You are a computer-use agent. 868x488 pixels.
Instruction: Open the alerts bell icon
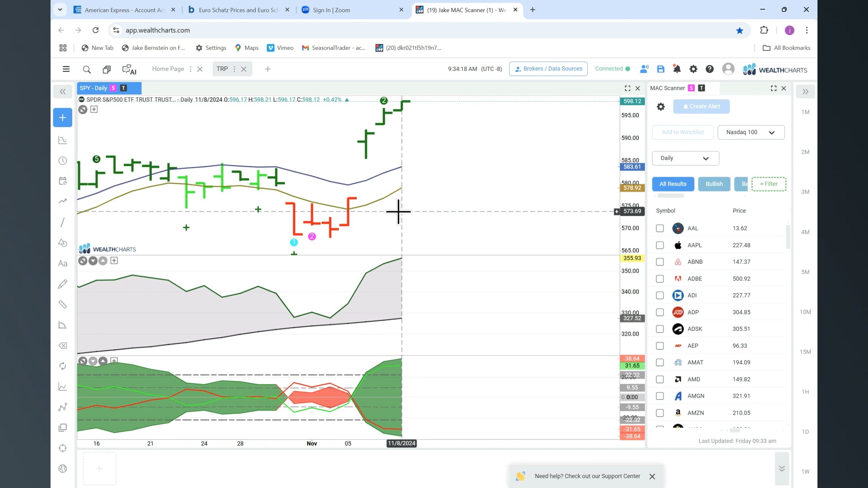point(677,69)
